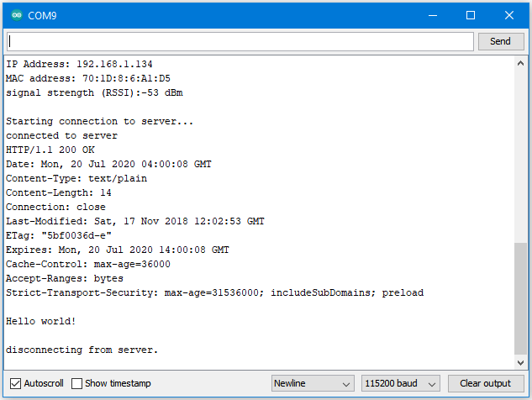Click the 'Hello world!' output line
The height and width of the screenshot is (400, 532).
[x=40, y=321]
